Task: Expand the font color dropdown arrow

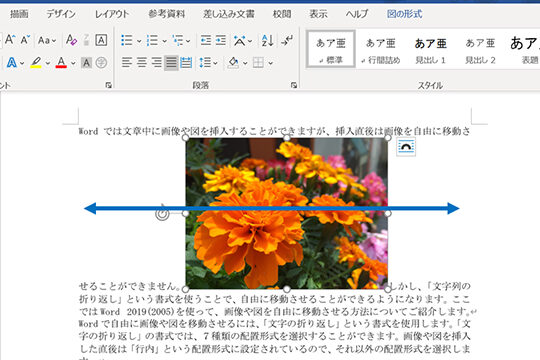Action: coord(73,63)
